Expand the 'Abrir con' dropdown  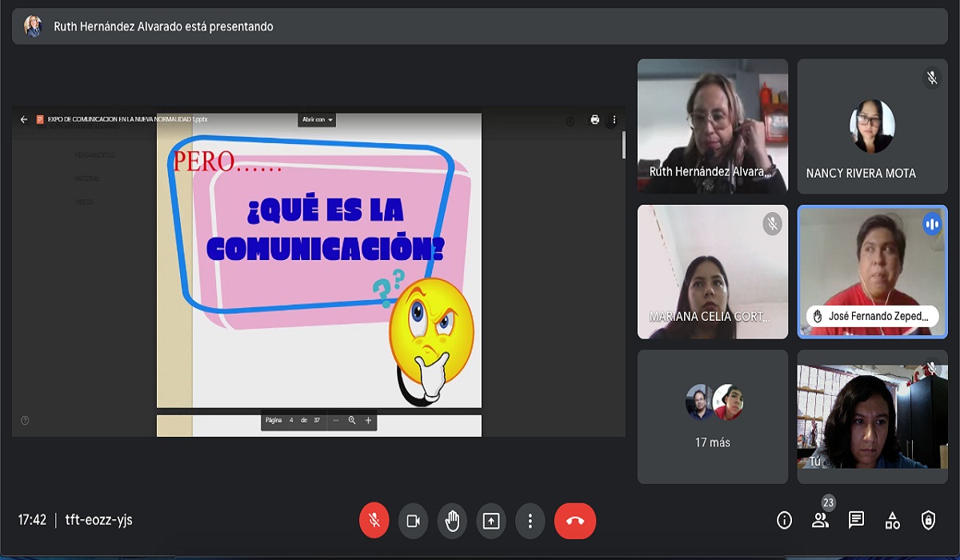pos(317,119)
